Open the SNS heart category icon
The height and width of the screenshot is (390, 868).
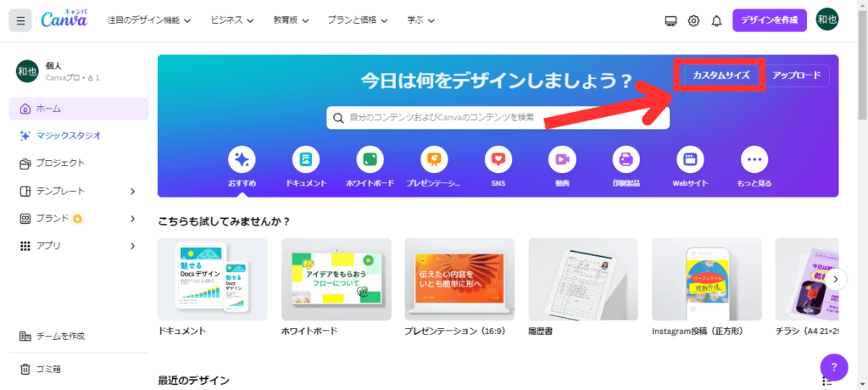498,160
